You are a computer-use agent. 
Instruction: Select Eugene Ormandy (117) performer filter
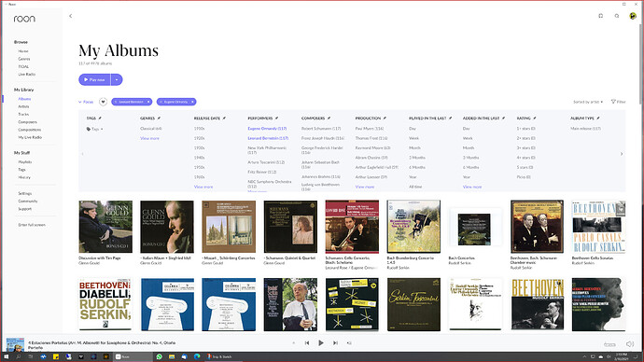coord(267,129)
